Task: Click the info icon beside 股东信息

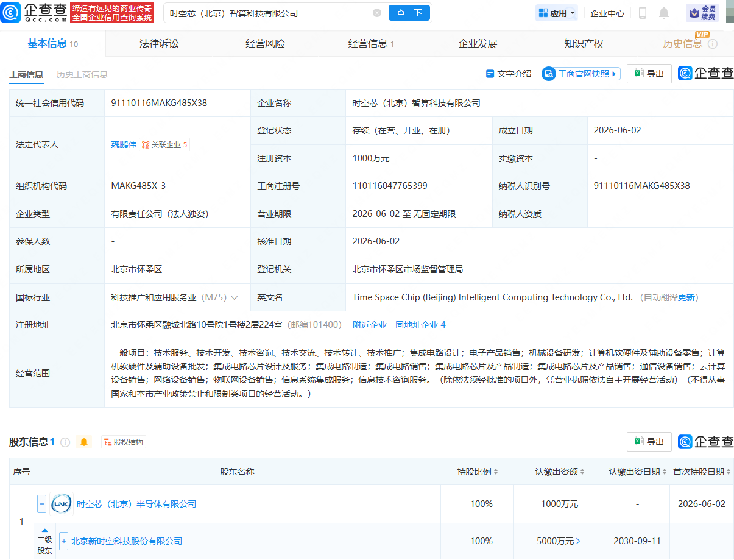Action: 65,442
